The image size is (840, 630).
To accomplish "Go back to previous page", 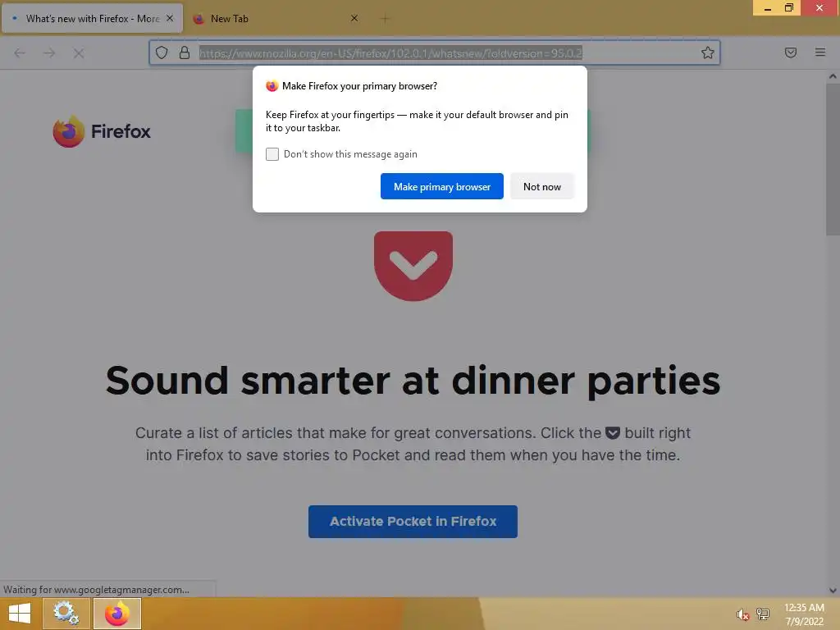I will (20, 53).
